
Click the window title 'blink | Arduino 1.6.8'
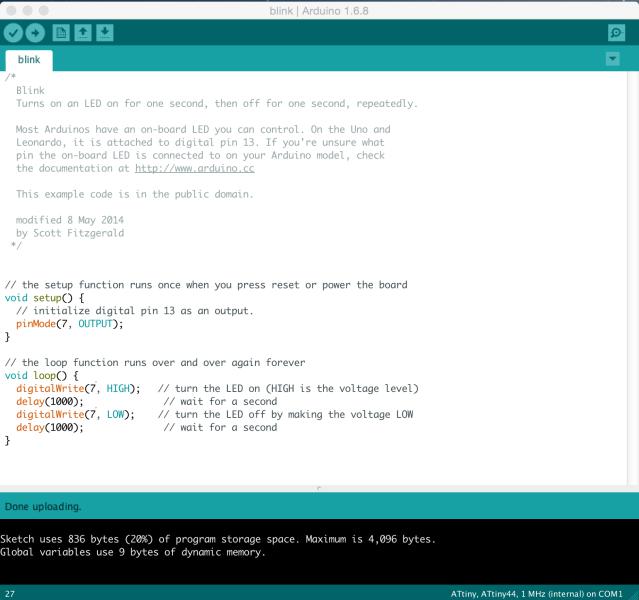click(x=319, y=11)
